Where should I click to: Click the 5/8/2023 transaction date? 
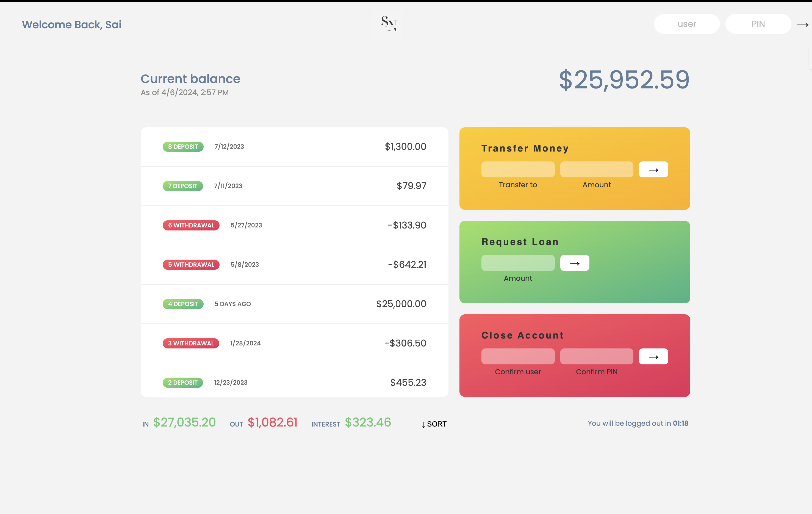coord(245,265)
